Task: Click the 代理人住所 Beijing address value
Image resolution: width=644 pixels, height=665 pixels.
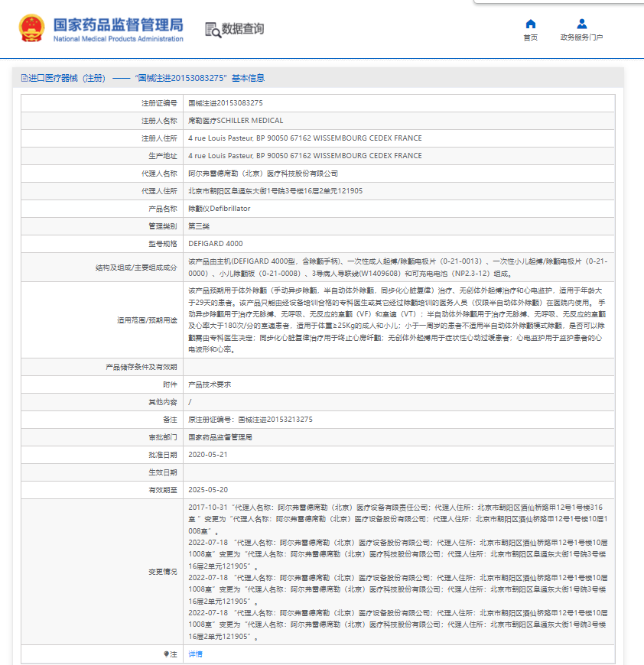Action: 275,191
